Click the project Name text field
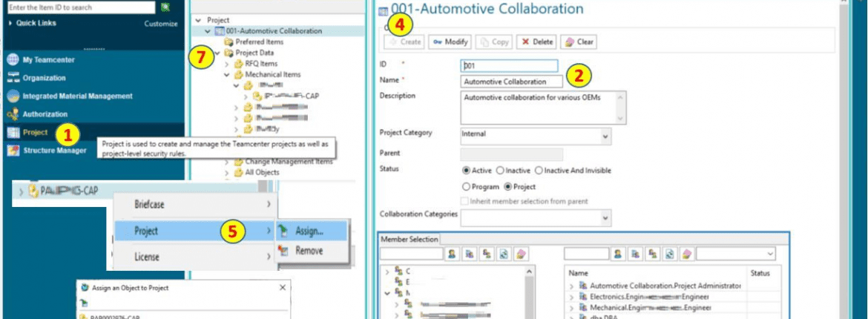 click(x=511, y=82)
